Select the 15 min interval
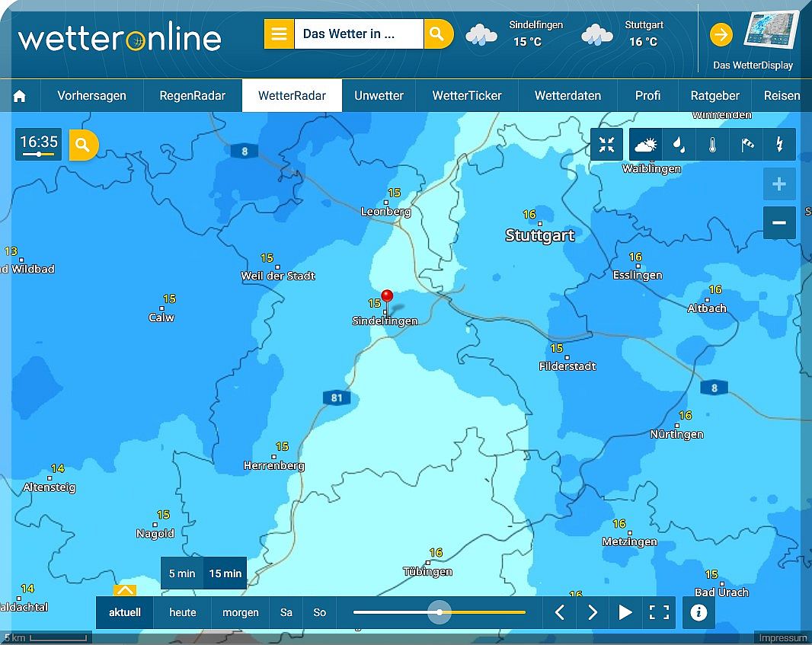This screenshot has height=645, width=812. (x=225, y=573)
